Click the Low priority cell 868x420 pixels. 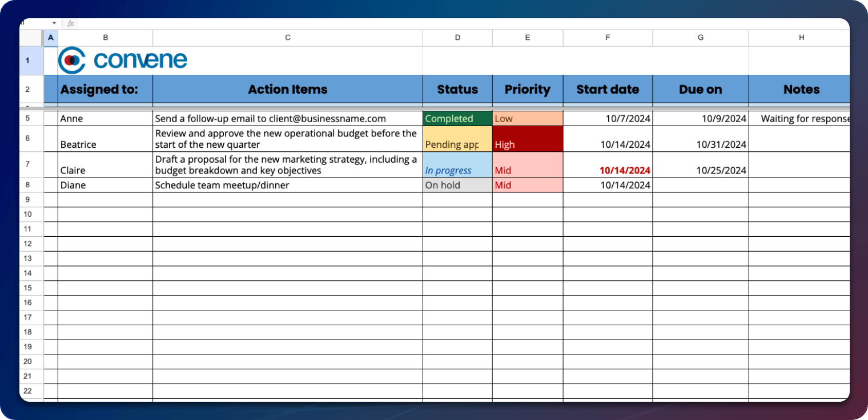coord(527,119)
